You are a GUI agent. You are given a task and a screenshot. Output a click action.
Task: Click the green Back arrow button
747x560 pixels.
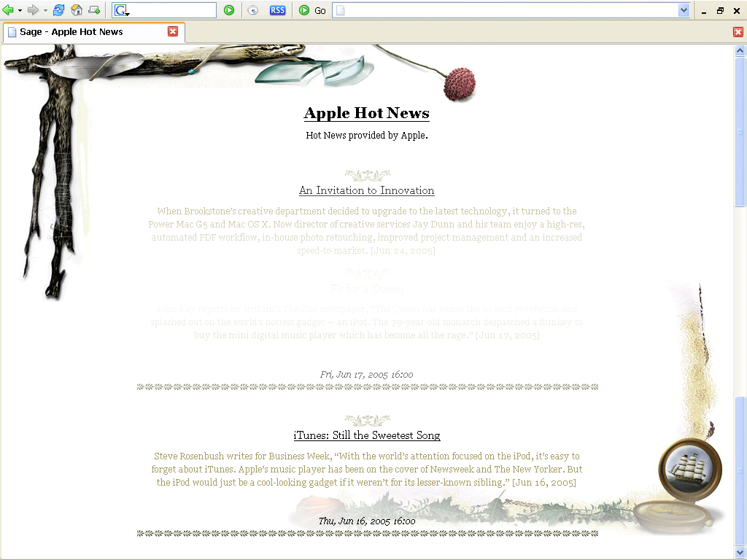click(8, 10)
